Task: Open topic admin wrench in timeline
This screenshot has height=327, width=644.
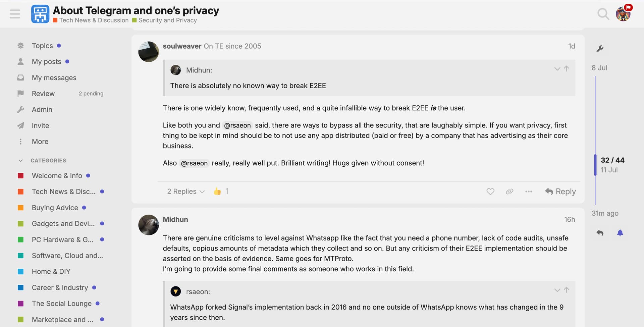Action: [x=600, y=49]
